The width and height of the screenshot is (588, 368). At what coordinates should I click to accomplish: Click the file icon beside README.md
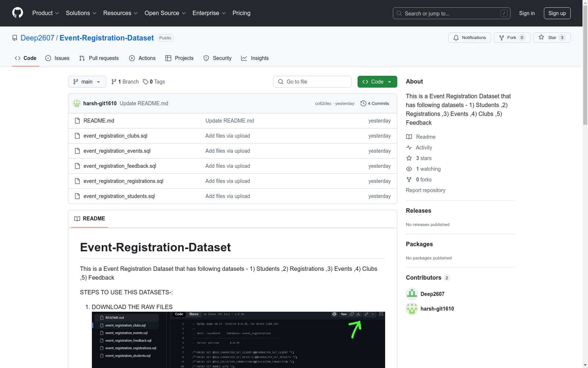pos(77,121)
